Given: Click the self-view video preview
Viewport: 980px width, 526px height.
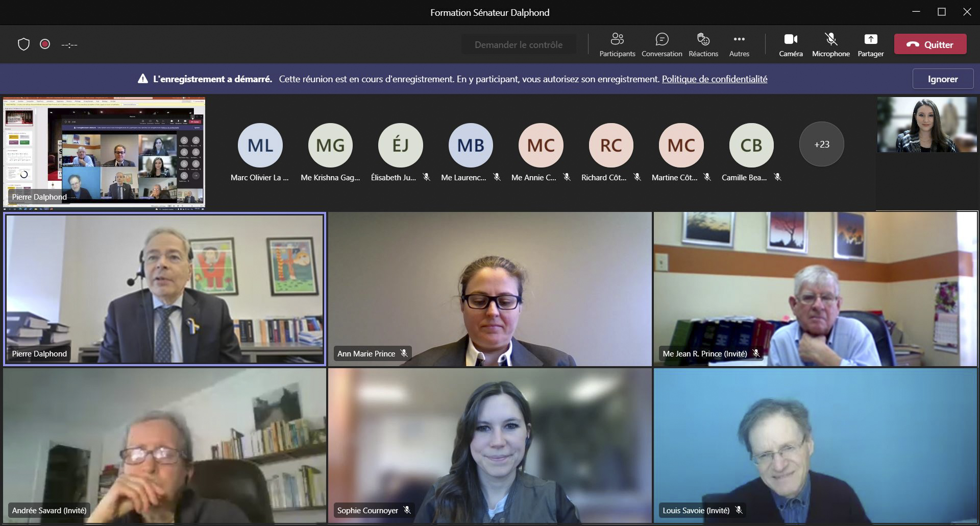Looking at the screenshot, I should tap(926, 125).
